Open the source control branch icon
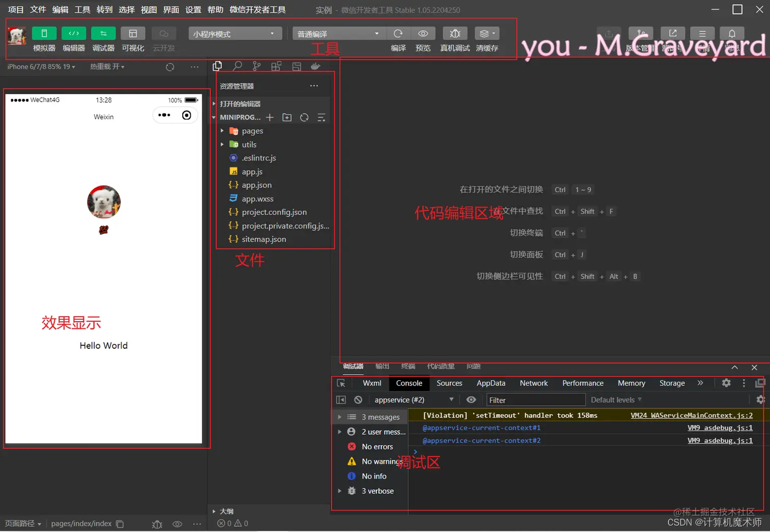This screenshot has width=770, height=532. pos(257,66)
